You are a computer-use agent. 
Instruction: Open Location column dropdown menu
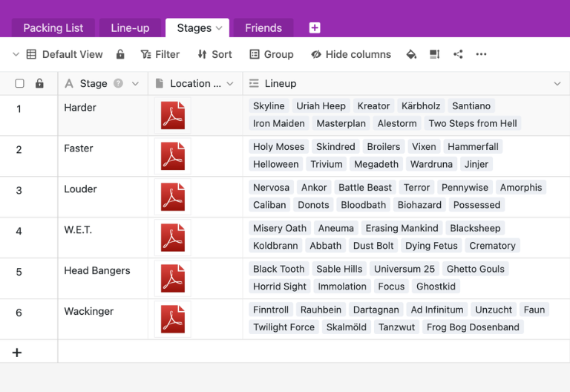[230, 84]
